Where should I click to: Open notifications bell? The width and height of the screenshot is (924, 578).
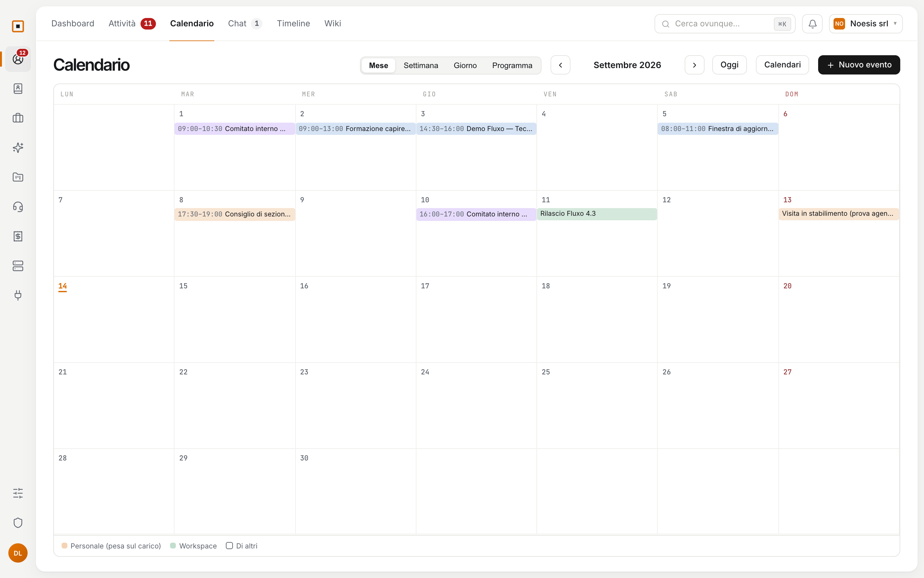point(812,24)
